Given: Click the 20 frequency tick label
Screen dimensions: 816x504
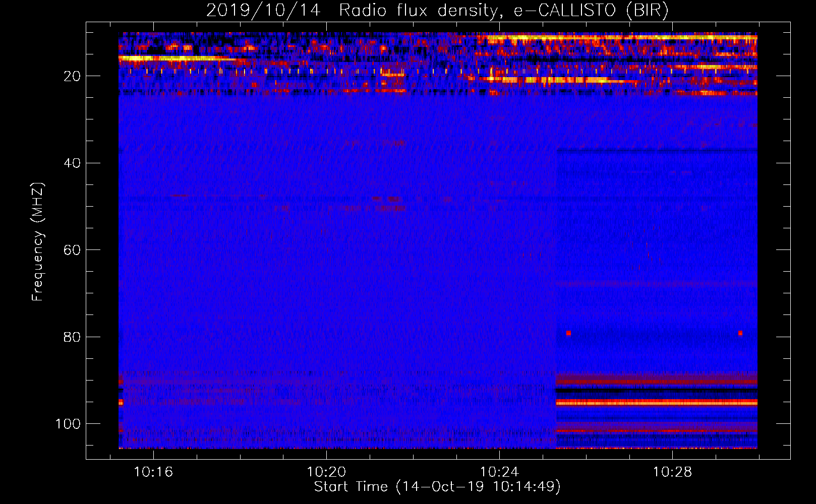Looking at the screenshot, I should (x=72, y=76).
